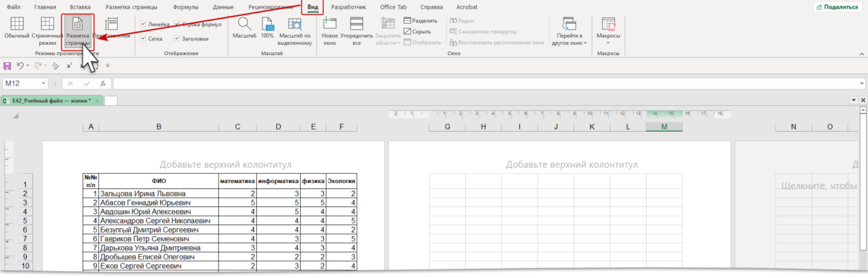Customize the Quick Access Toolbar dropdown

(x=108, y=65)
